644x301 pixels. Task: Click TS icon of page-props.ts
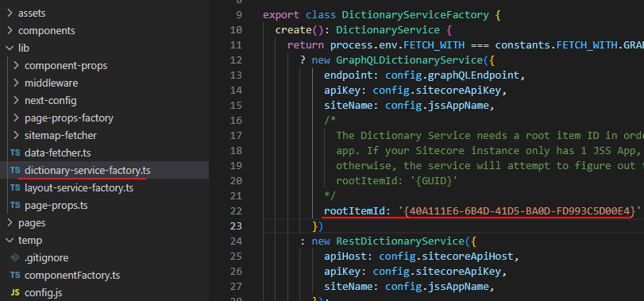[x=15, y=206]
